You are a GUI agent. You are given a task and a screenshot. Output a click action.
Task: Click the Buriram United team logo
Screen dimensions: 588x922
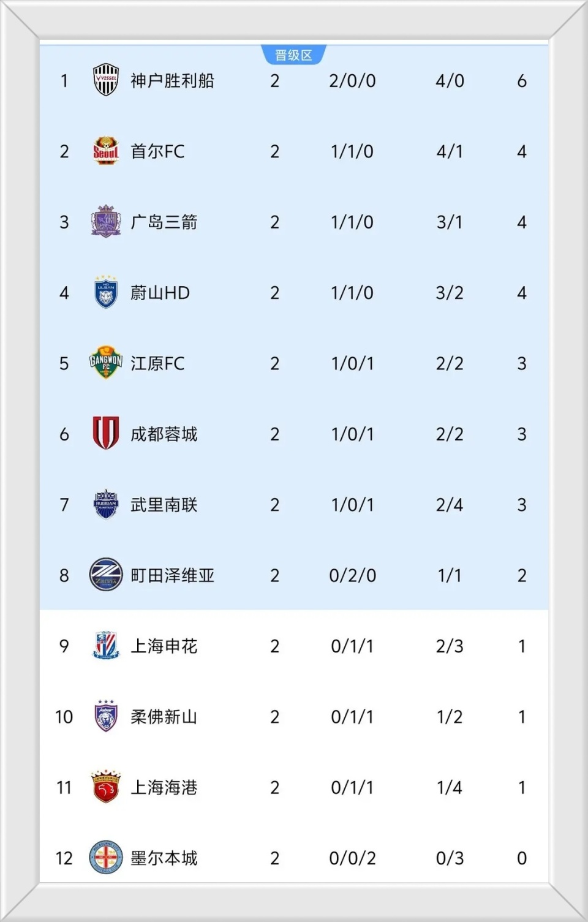point(105,504)
